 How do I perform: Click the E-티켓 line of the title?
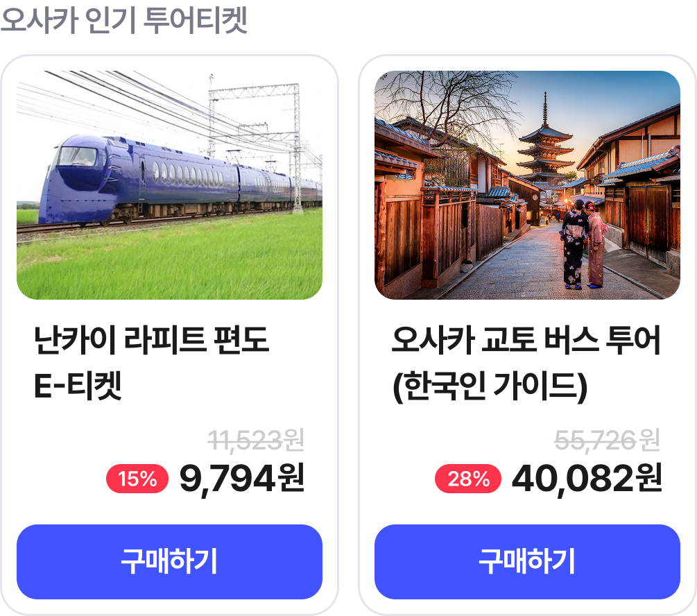tap(78, 387)
